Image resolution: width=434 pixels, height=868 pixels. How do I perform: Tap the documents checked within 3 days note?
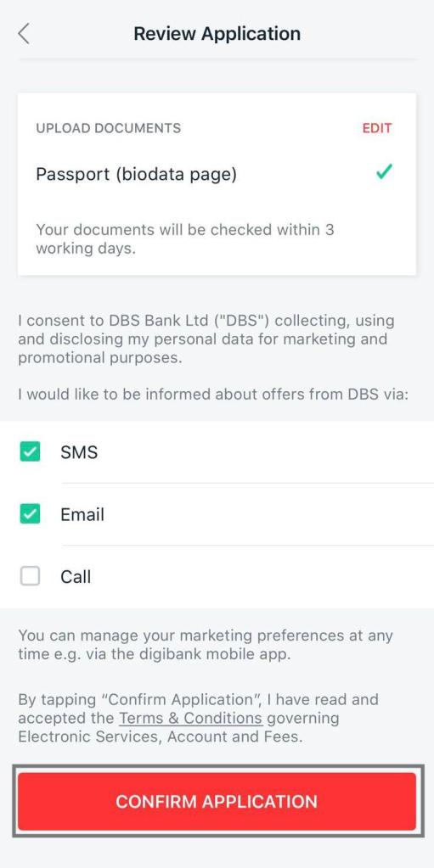coord(185,238)
